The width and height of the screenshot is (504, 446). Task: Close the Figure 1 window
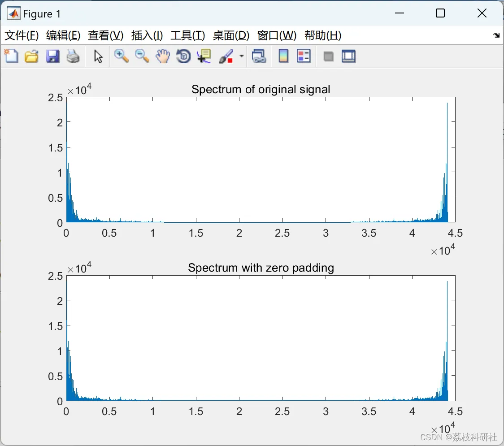click(482, 13)
